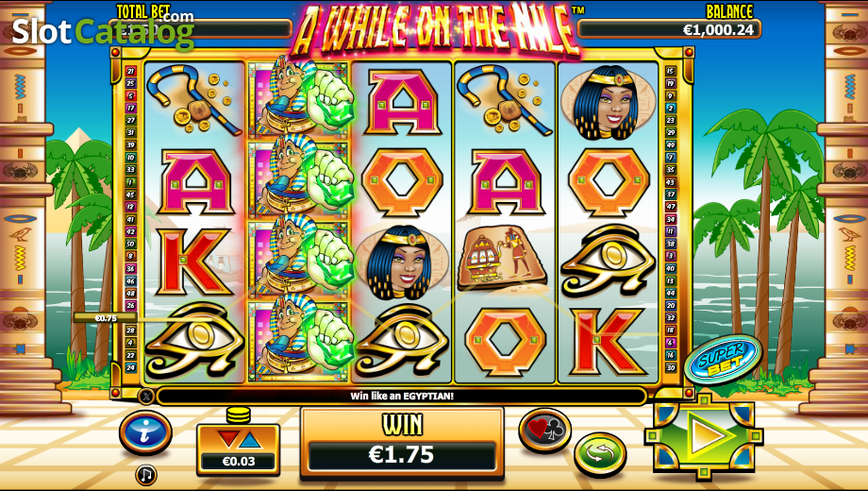
Task: Click the top pharaoh wild on reel two
Action: 299,97
